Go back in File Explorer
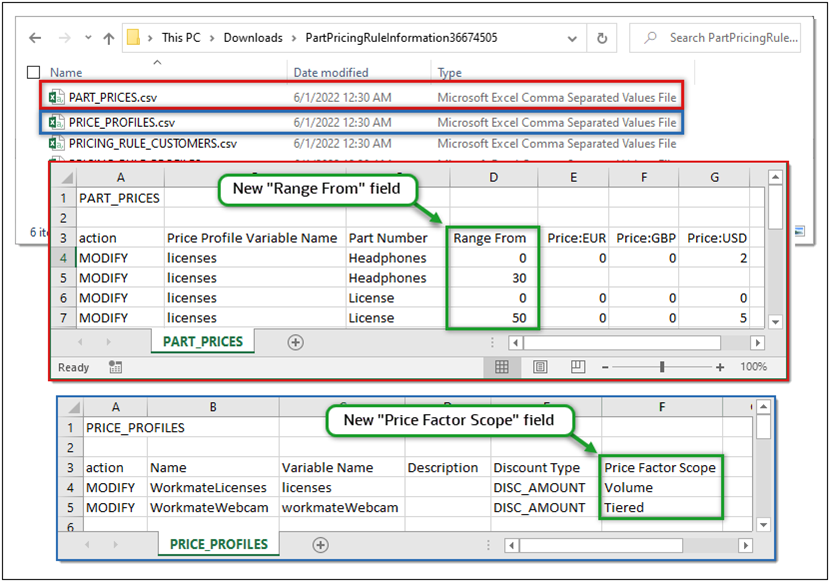The image size is (830, 582). (x=35, y=38)
